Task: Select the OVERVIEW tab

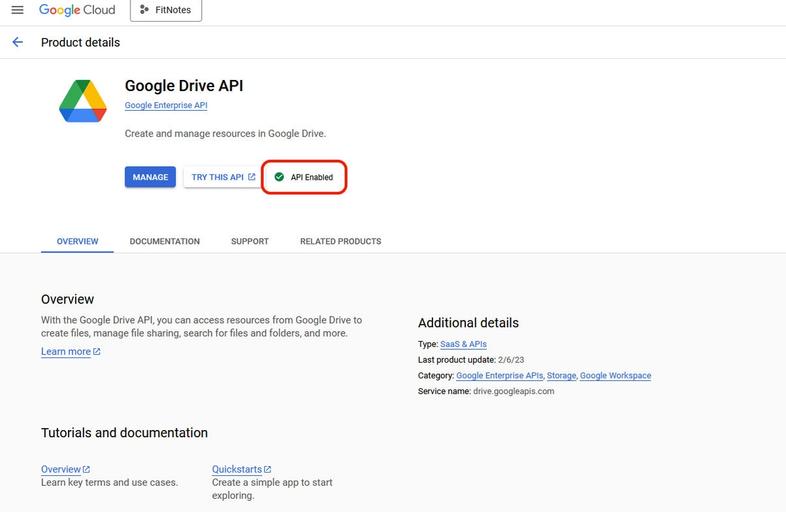Action: [77, 241]
